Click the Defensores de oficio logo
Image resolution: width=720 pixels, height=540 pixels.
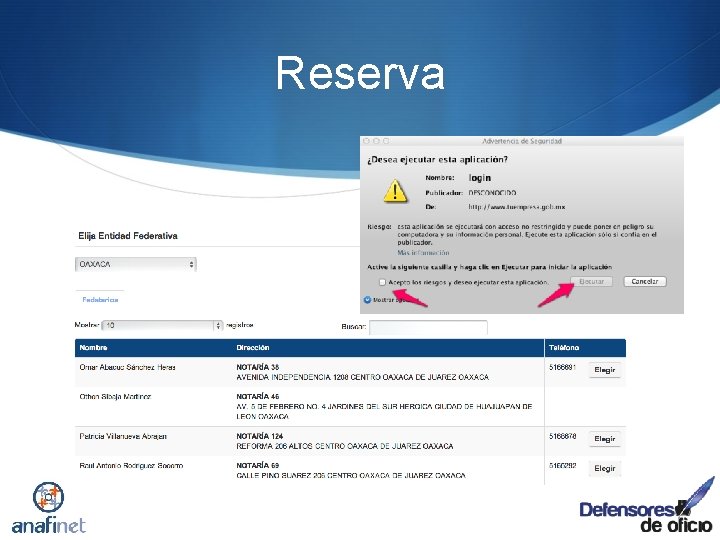647,505
